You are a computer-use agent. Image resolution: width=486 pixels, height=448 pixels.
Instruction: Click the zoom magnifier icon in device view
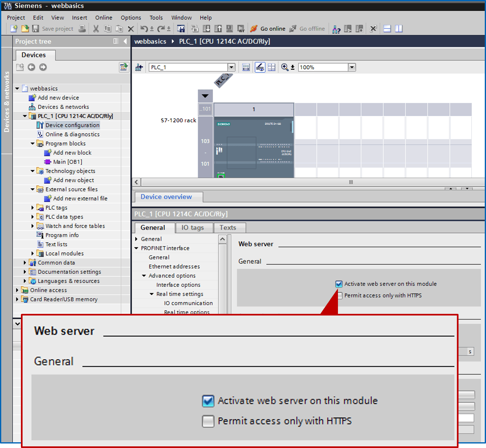[x=285, y=67]
